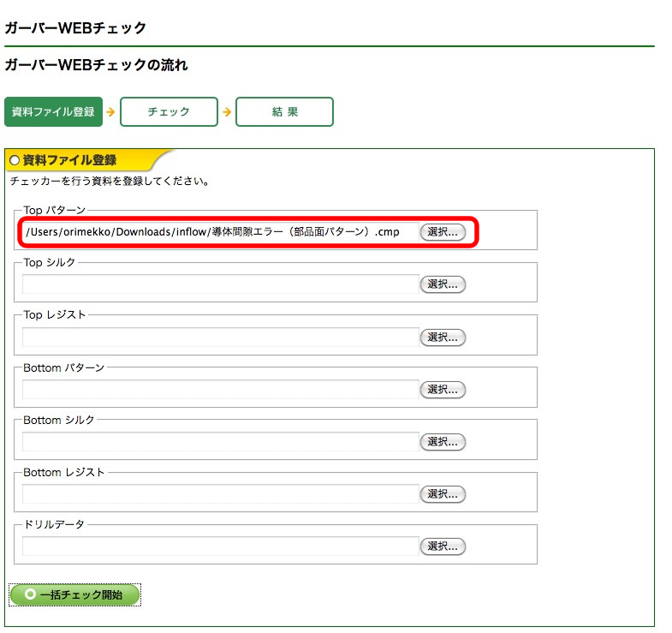
Task: Click the Bottom パターン group label
Action: click(x=64, y=368)
